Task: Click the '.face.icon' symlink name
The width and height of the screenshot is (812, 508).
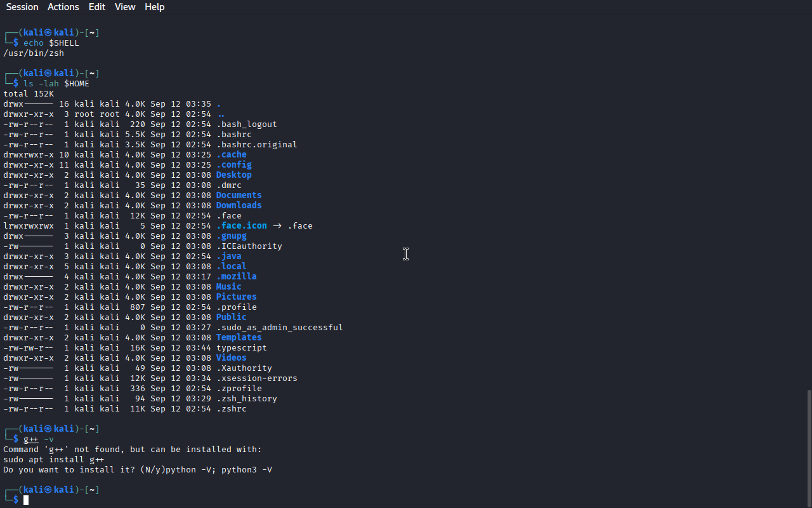Action: (242, 226)
